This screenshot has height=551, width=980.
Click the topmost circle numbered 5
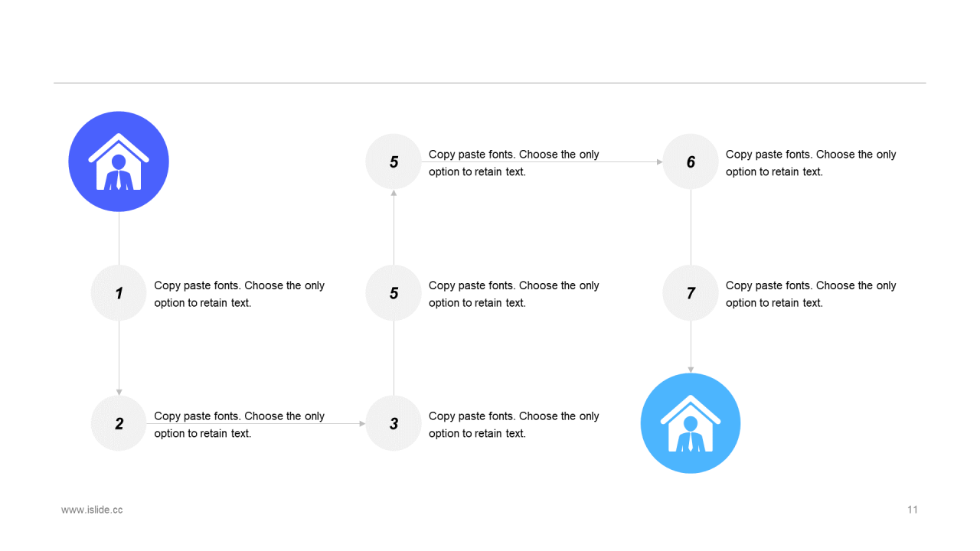click(394, 161)
